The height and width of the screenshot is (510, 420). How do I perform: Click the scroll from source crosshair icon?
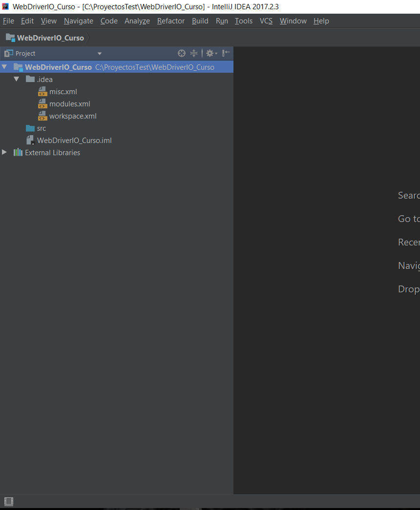pos(182,53)
